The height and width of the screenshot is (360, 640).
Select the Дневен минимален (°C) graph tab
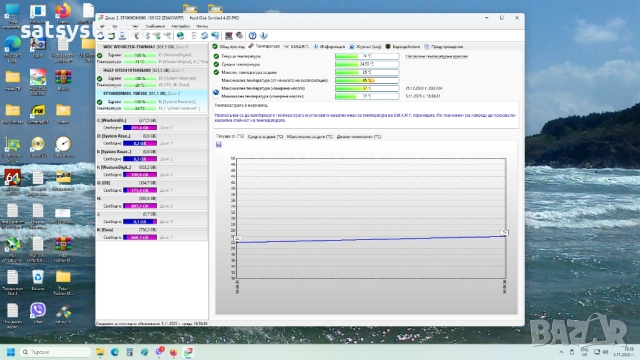click(359, 137)
